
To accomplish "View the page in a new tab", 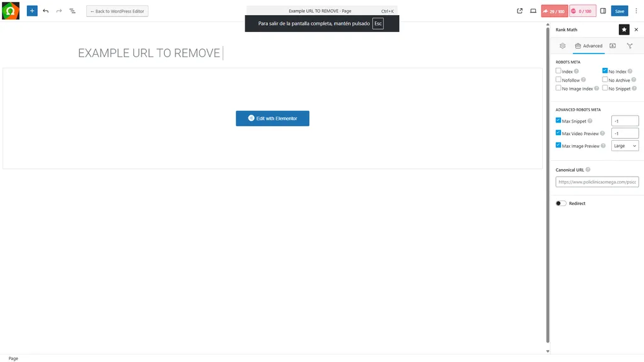I will pos(519,11).
